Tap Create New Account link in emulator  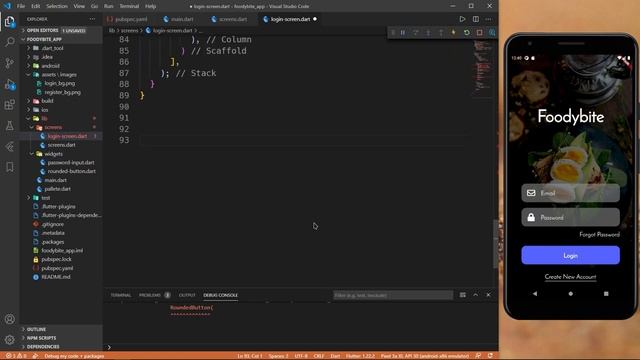[570, 277]
